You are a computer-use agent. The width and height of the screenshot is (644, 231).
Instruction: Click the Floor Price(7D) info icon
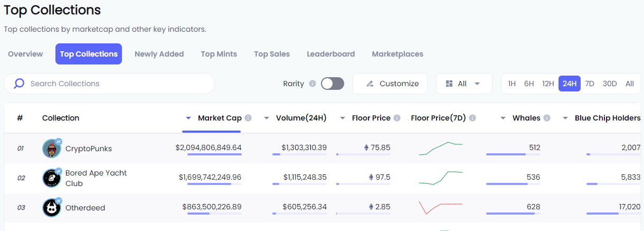[x=472, y=118]
